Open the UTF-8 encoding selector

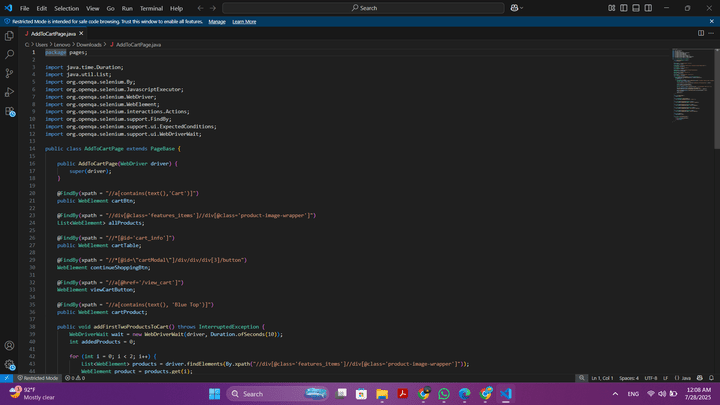point(651,378)
